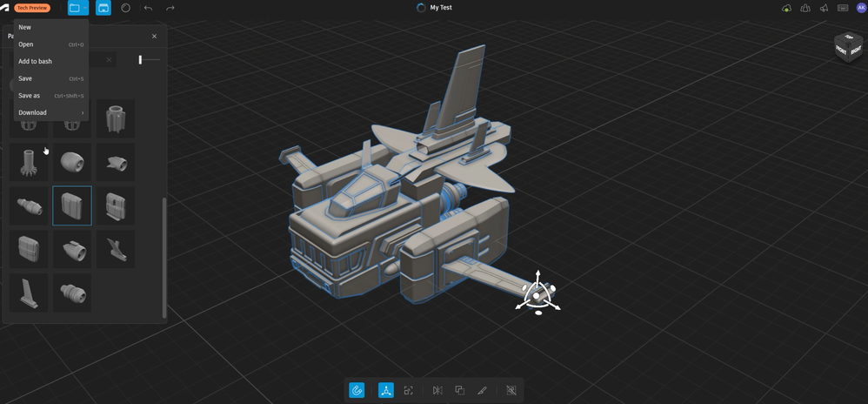This screenshot has height=404, width=868.
Task: Activate the frame selection tool
Action: click(x=408, y=390)
